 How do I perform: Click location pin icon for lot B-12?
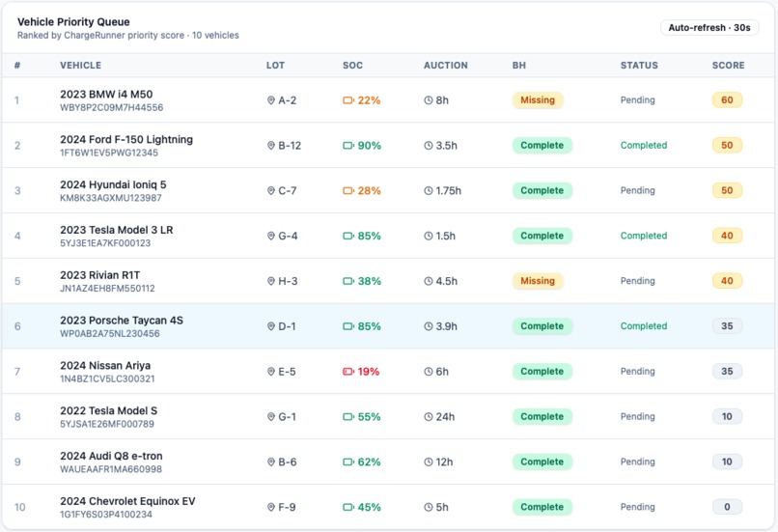pyautogui.click(x=271, y=146)
